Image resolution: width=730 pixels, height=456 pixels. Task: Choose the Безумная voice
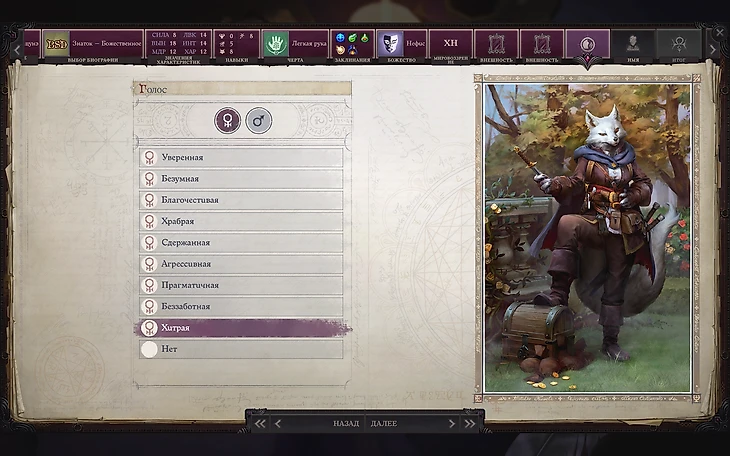pos(241,179)
